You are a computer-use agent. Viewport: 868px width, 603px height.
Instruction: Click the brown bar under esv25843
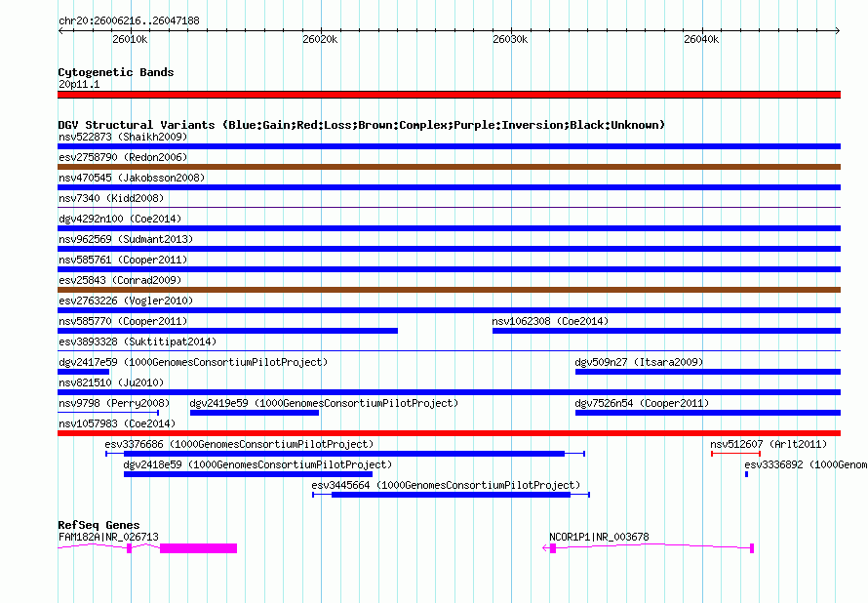point(449,290)
